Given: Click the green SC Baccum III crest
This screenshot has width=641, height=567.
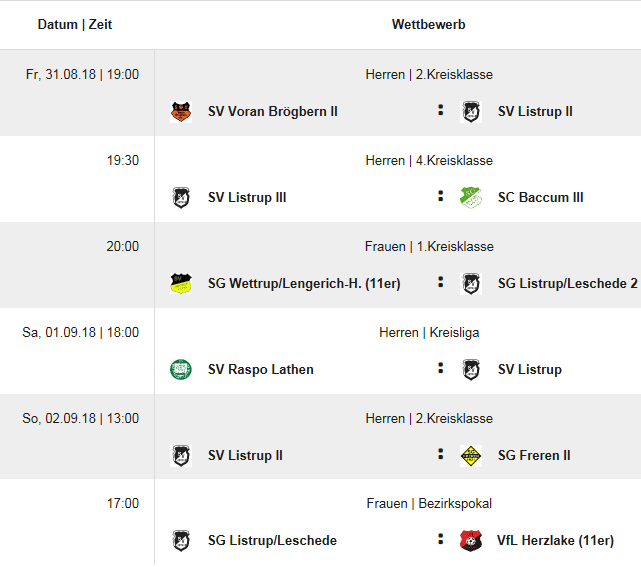Looking at the screenshot, I should pyautogui.click(x=471, y=198).
